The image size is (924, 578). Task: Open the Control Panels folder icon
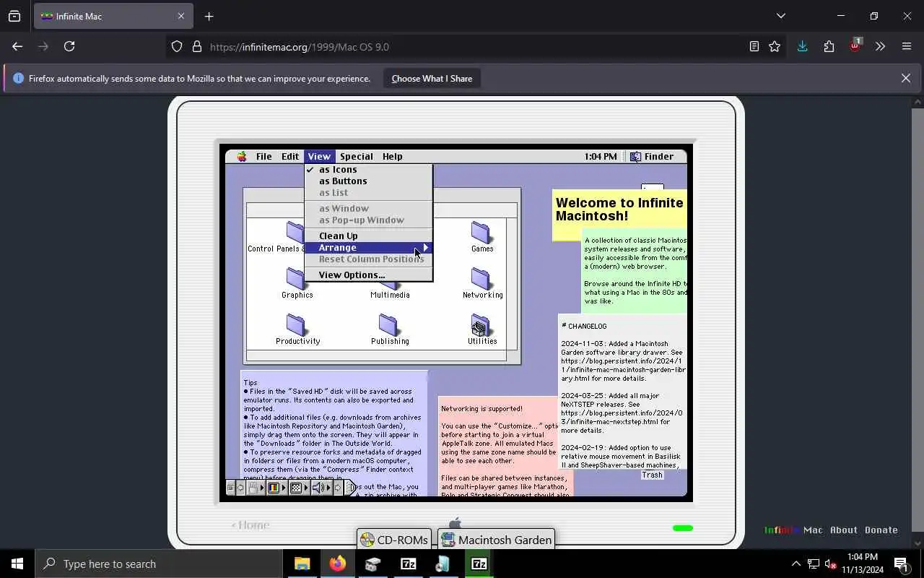295,233
